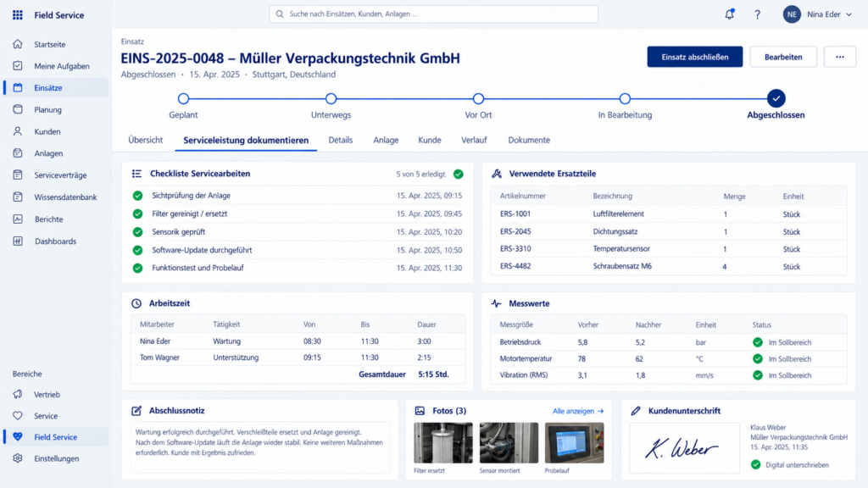Open the more options ellipsis button
868x488 pixels.
(x=840, y=57)
